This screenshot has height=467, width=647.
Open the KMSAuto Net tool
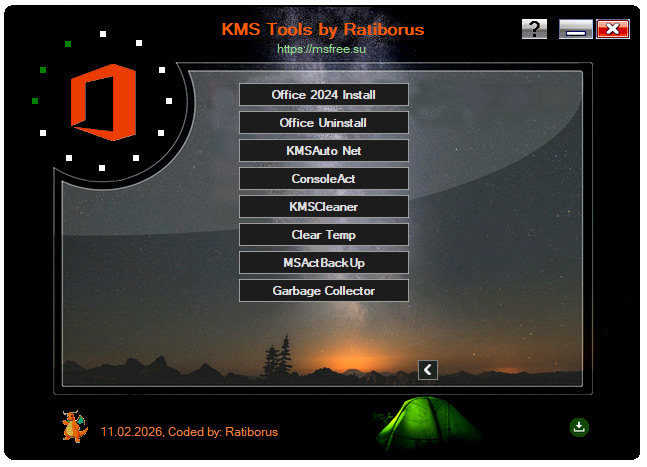(324, 151)
